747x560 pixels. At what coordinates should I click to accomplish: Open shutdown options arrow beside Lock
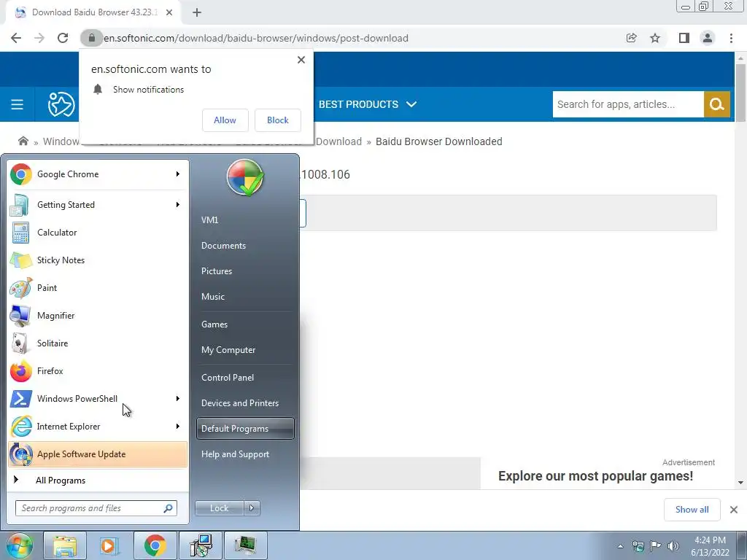pyautogui.click(x=252, y=508)
